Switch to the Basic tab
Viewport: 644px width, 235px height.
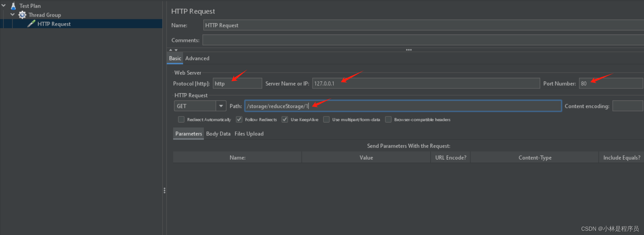pyautogui.click(x=175, y=58)
